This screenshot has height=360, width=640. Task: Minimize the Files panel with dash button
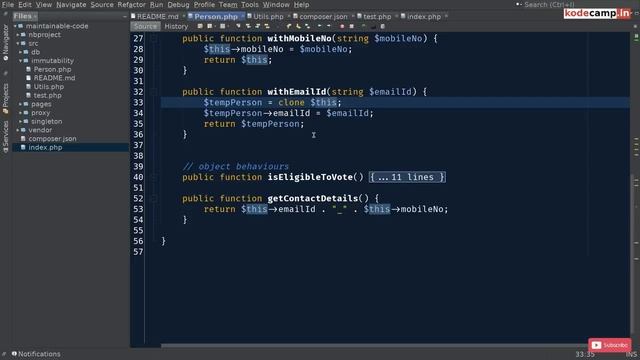[x=124, y=17]
